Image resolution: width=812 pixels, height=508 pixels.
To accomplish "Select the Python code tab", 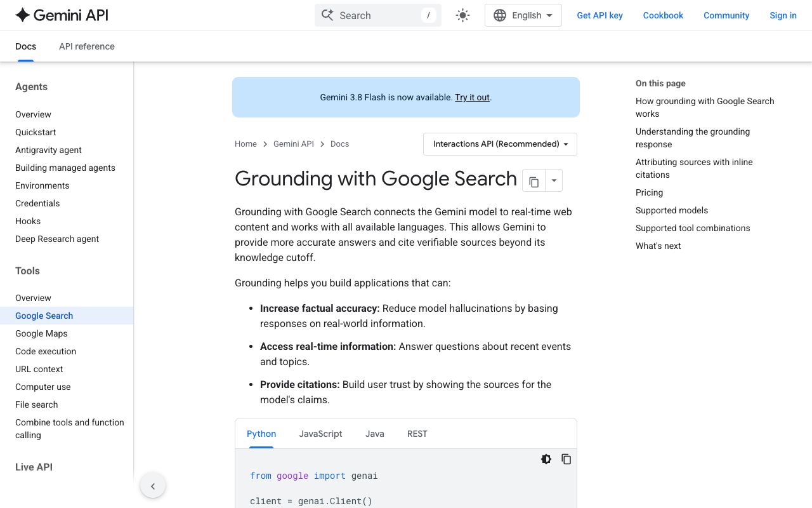I will 261,434.
